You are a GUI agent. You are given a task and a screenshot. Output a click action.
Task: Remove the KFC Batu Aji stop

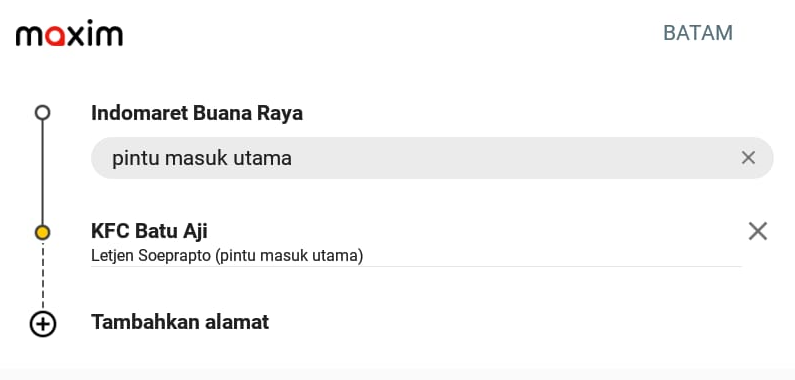(758, 231)
